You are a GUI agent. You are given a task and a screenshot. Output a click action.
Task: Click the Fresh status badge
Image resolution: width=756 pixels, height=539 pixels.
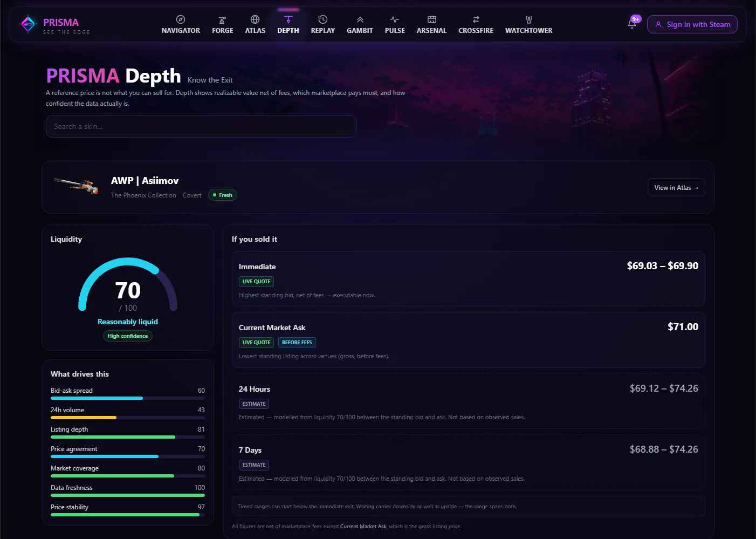223,195
